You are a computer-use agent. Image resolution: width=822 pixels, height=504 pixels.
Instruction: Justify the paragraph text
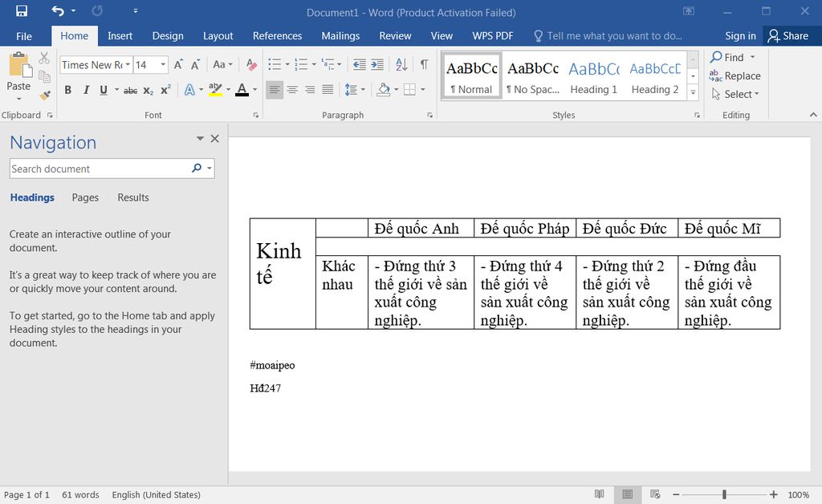pos(328,90)
